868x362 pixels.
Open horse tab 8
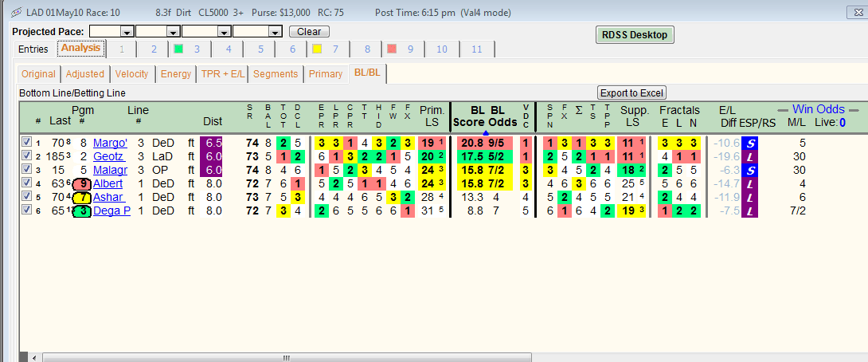pyautogui.click(x=367, y=49)
